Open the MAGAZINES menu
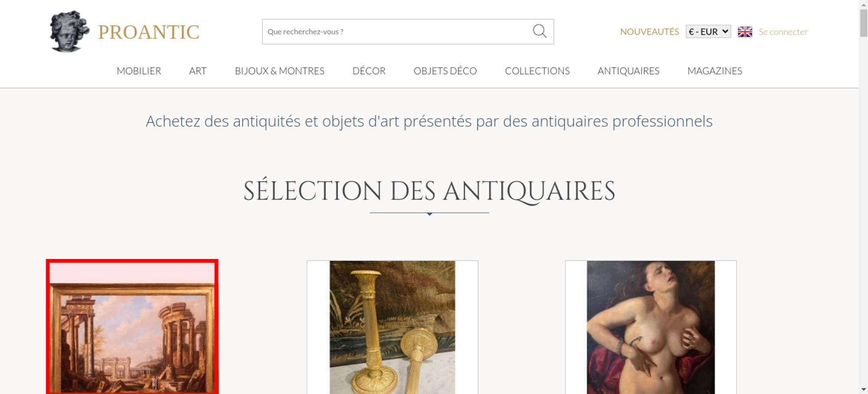The image size is (868, 394). coord(715,71)
